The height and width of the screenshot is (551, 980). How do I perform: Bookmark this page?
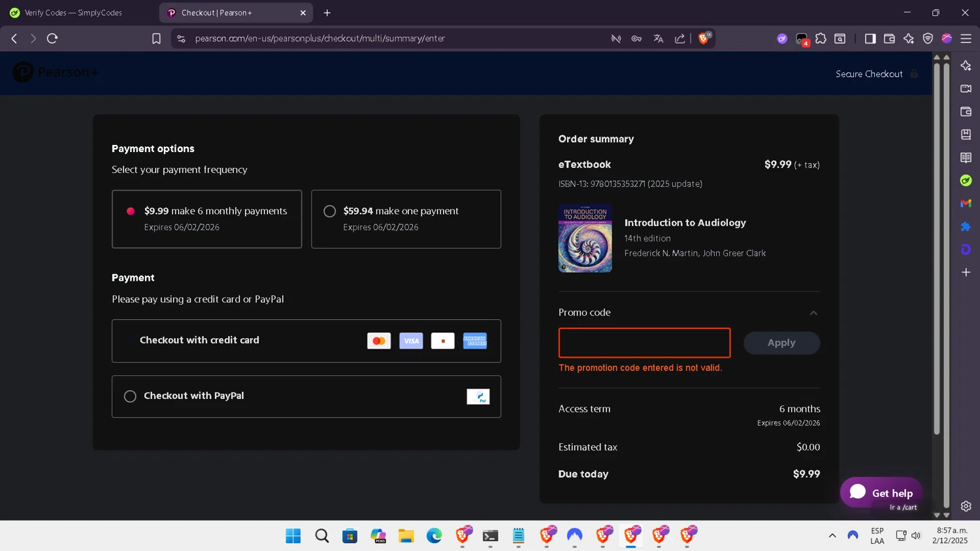156,39
